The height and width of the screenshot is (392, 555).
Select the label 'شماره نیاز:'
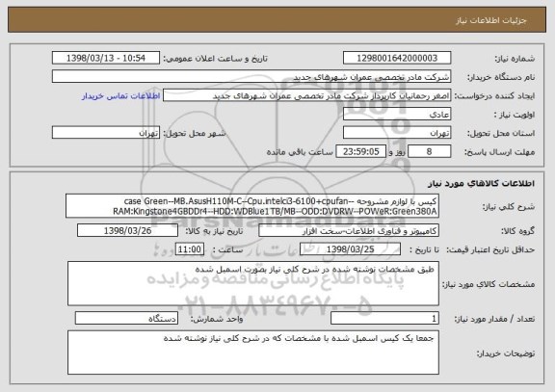[515, 59]
